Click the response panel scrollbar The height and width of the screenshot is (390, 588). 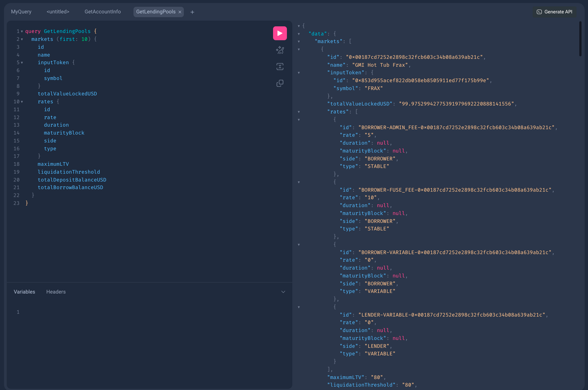(580, 38)
